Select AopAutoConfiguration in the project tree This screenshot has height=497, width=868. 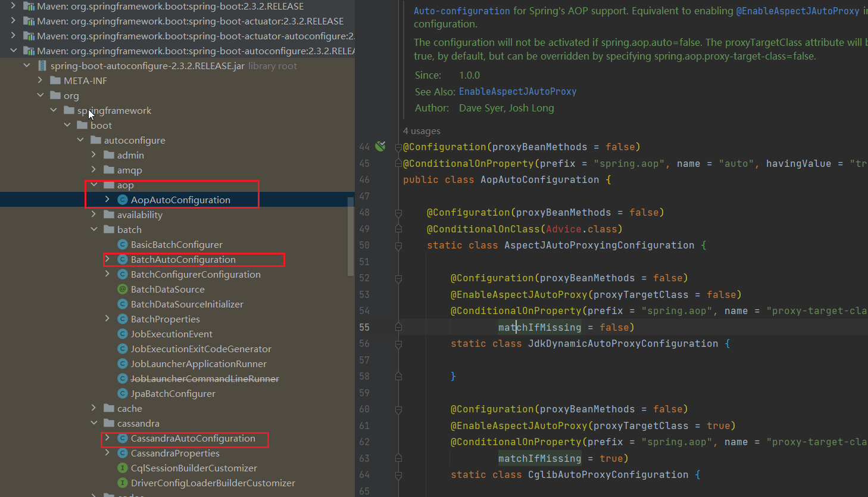pos(180,200)
